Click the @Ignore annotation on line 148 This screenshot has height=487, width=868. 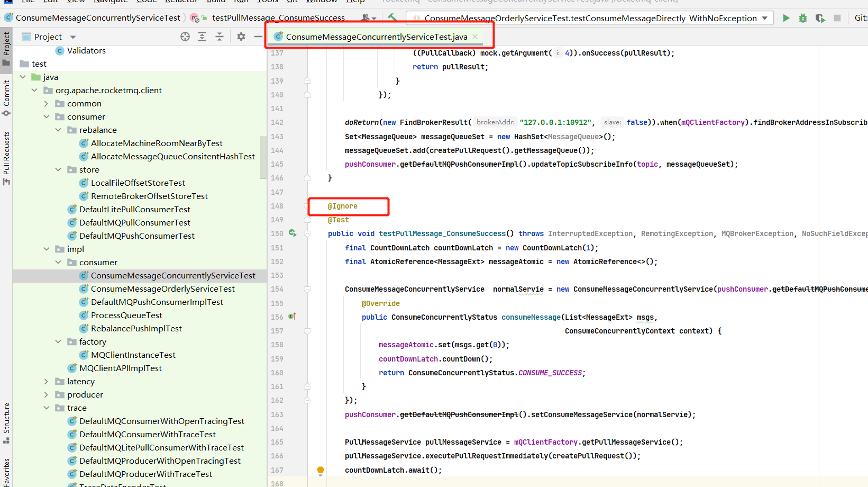342,206
